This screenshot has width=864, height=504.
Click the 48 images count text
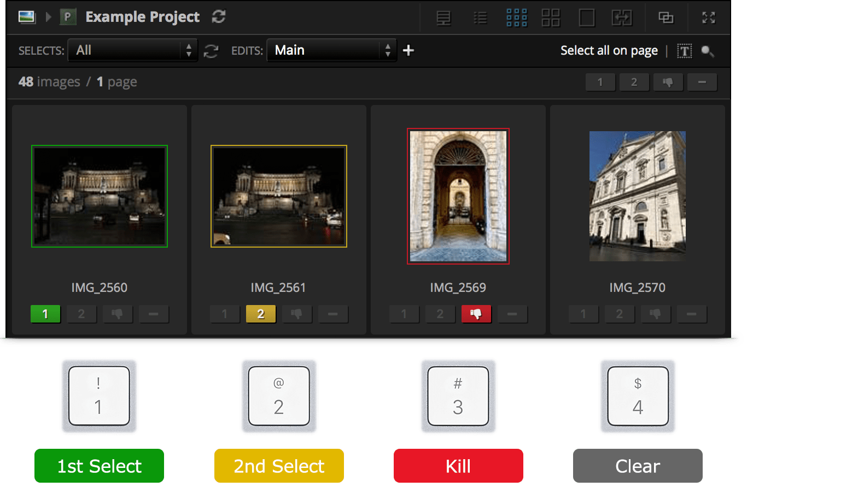pos(49,82)
